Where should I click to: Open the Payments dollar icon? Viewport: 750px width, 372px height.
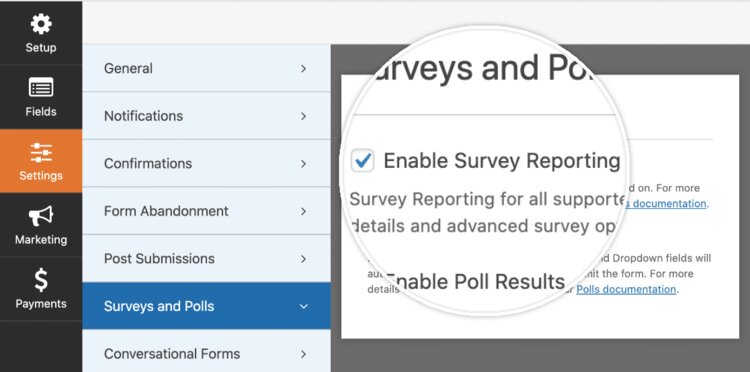click(x=41, y=280)
